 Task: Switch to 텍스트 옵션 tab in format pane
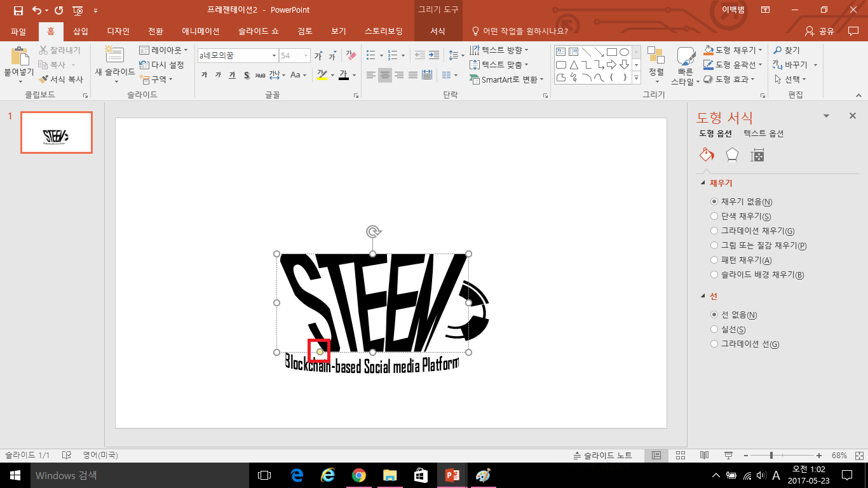(x=764, y=133)
